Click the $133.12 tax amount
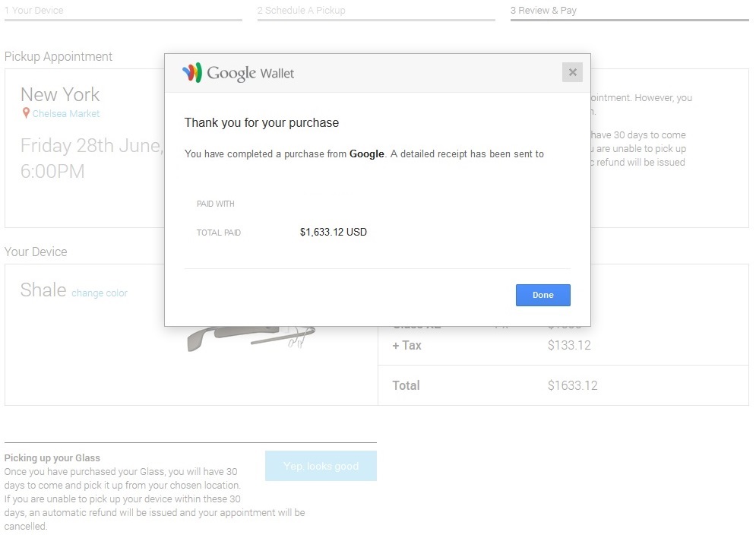Viewport: 756px width, 535px height. coord(569,346)
